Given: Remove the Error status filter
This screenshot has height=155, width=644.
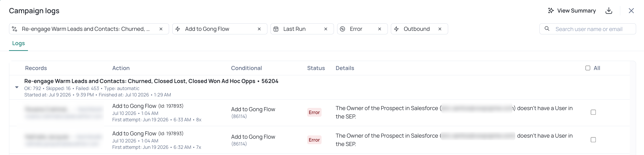Looking at the screenshot, I should (x=379, y=29).
